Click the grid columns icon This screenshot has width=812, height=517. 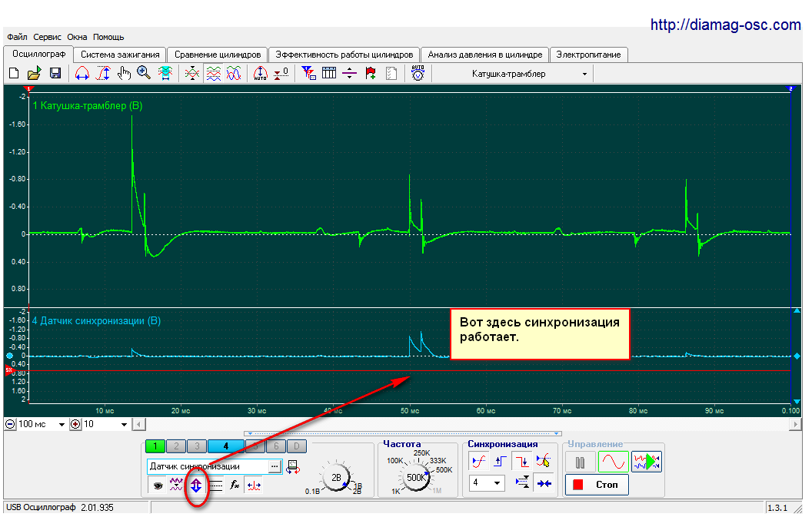[x=329, y=74]
